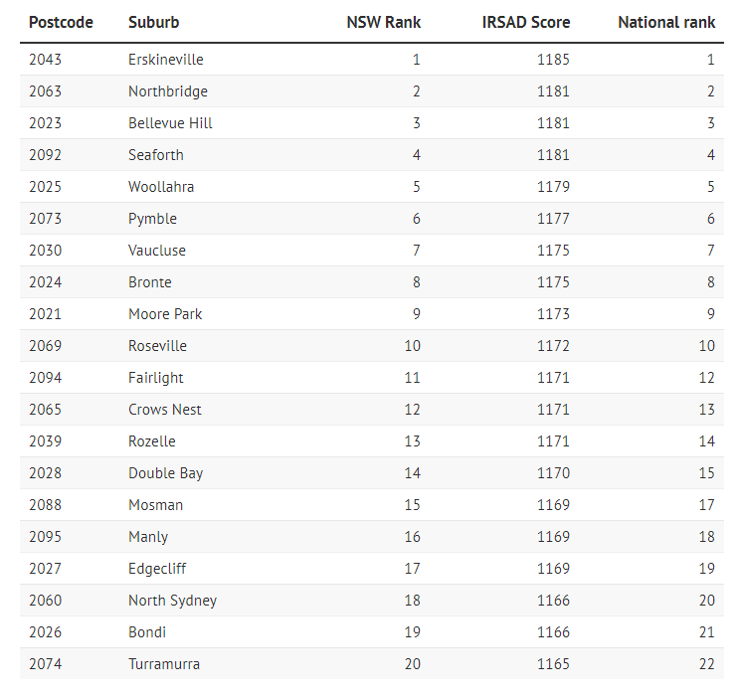Click the Postcode column header

click(x=61, y=22)
